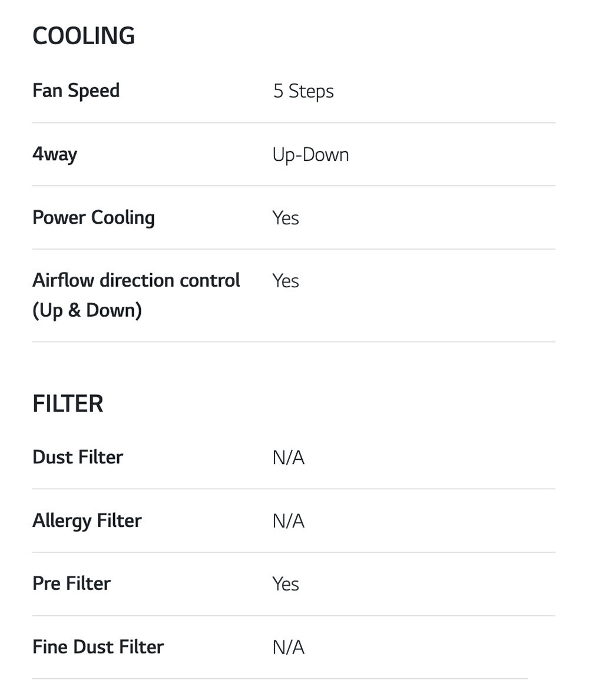
Task: Click the N/A value for Fine Dust Filter
Action: [288, 647]
